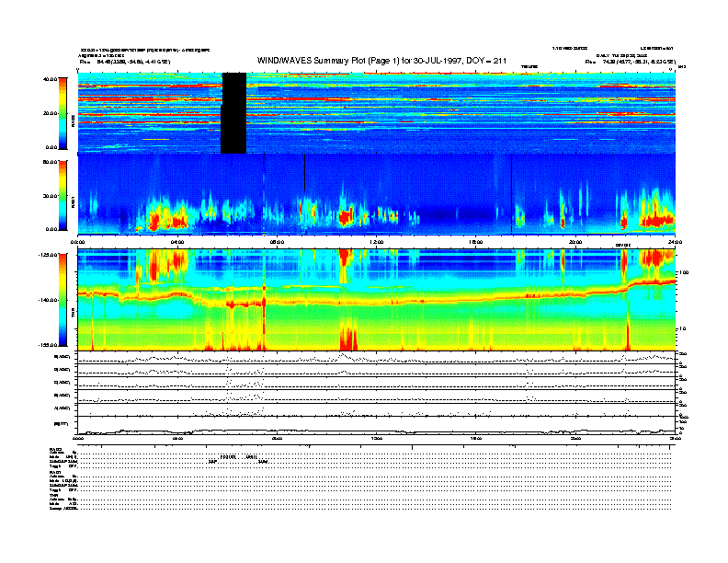Select the black data-gap block in RAD2 spectrogram

pyautogui.click(x=233, y=113)
